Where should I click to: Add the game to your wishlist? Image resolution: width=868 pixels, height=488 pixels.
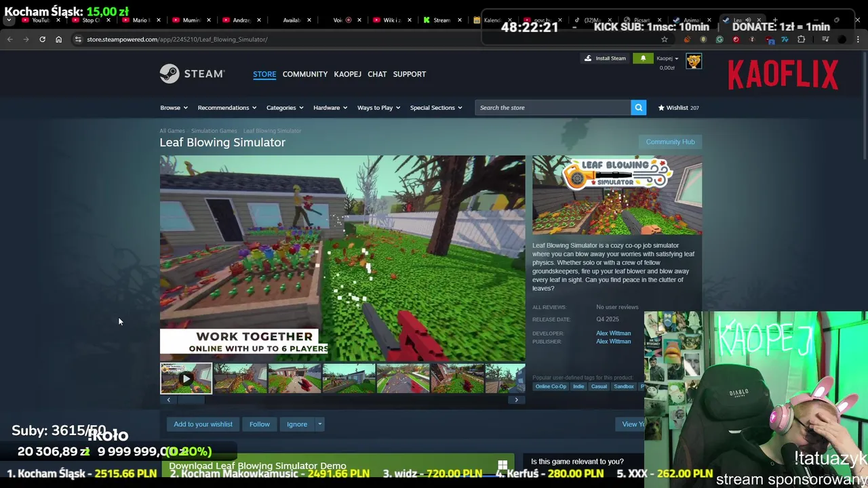tap(203, 424)
